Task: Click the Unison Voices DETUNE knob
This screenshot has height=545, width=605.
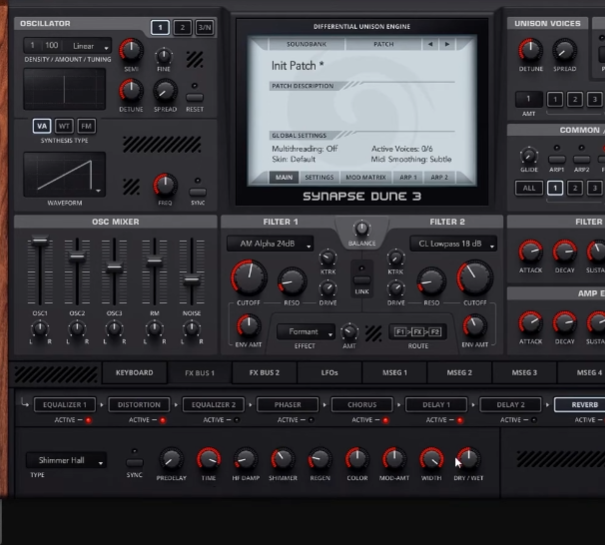Action: click(531, 51)
